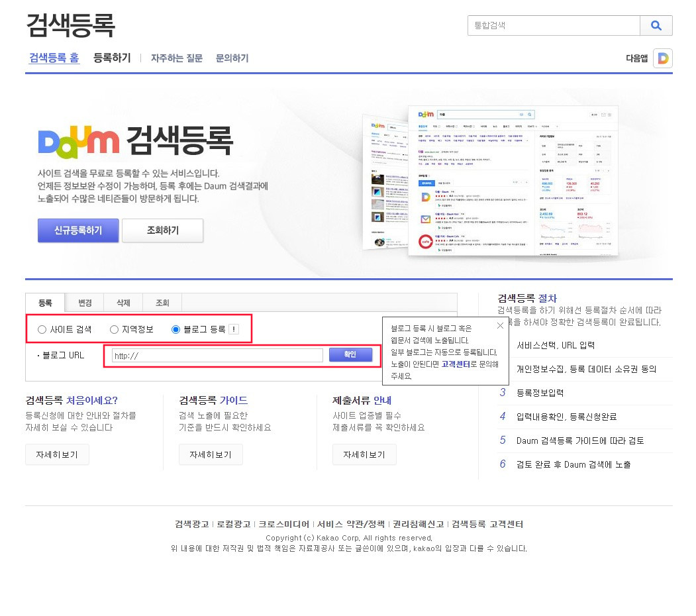
Task: Switch to the 변경 tab
Action: coord(84,303)
